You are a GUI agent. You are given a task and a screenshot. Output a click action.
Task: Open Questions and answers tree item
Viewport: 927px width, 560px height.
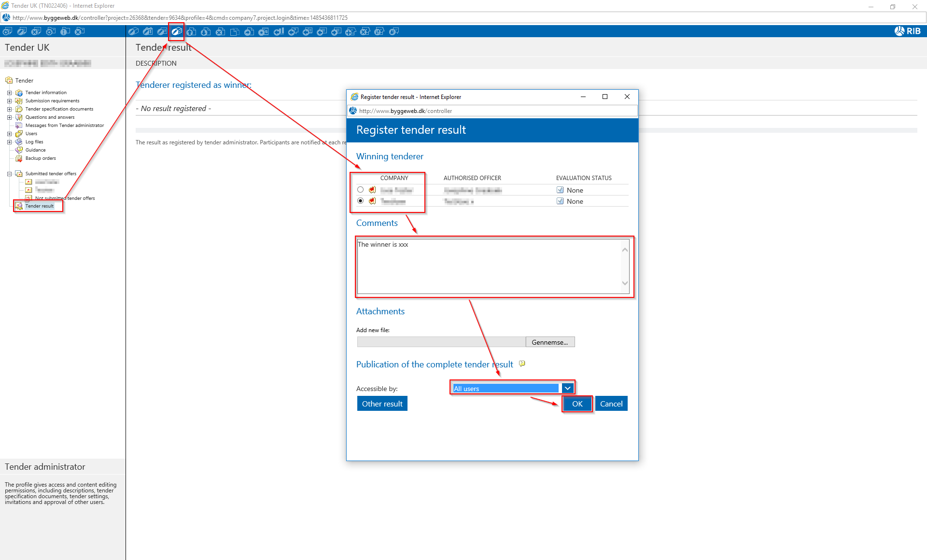(50, 117)
